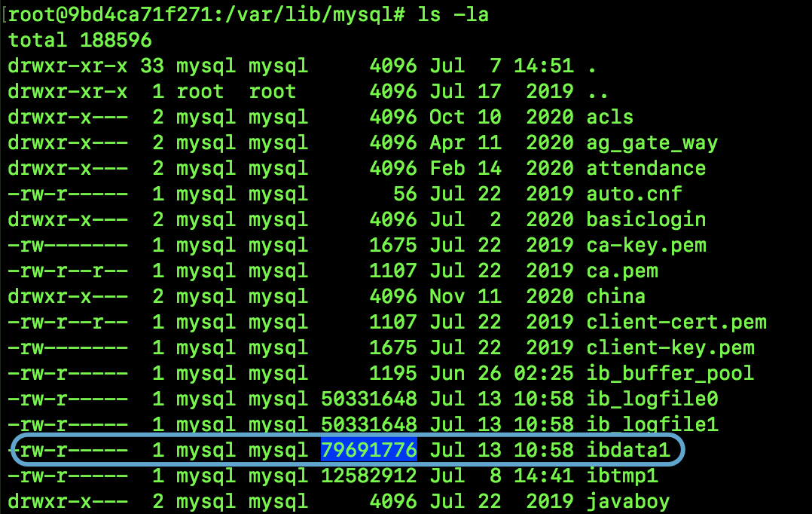Screen dimensions: 812x514
Task: Click the ca.pem filename
Action: coord(622,271)
